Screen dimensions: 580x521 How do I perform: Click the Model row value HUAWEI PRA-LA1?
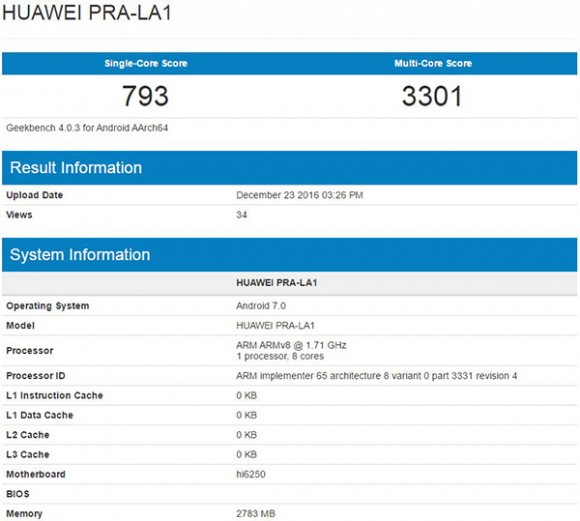pos(275,326)
